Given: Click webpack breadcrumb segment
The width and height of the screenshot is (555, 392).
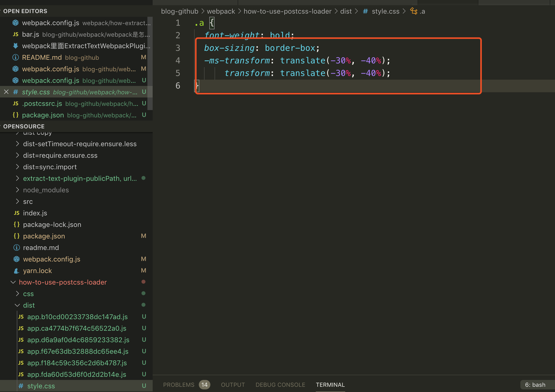Looking at the screenshot, I should click(x=221, y=11).
